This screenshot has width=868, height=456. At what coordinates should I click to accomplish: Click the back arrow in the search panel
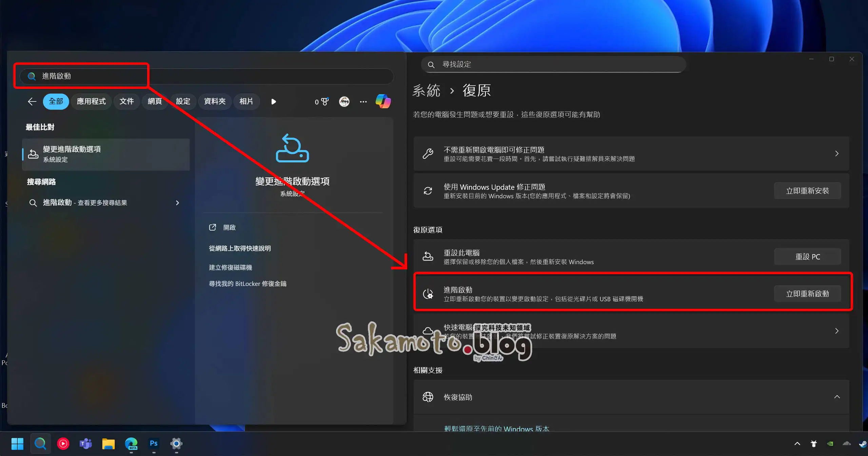pos(32,101)
